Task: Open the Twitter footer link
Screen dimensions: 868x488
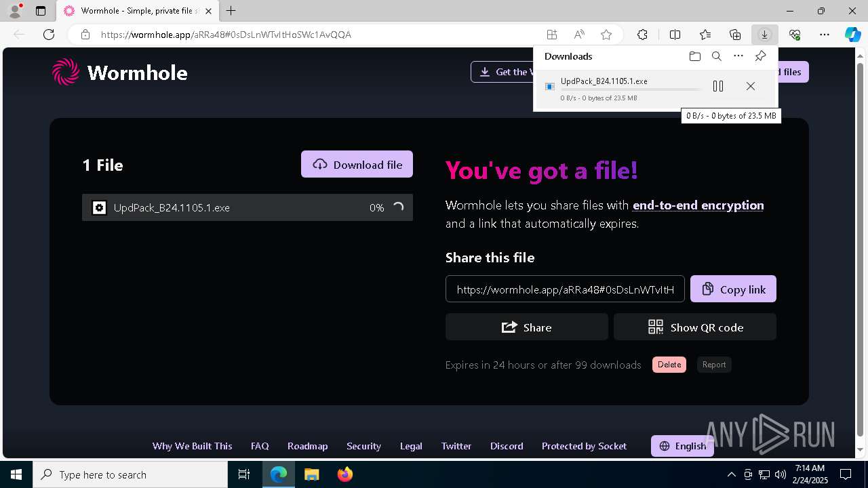Action: tap(456, 446)
